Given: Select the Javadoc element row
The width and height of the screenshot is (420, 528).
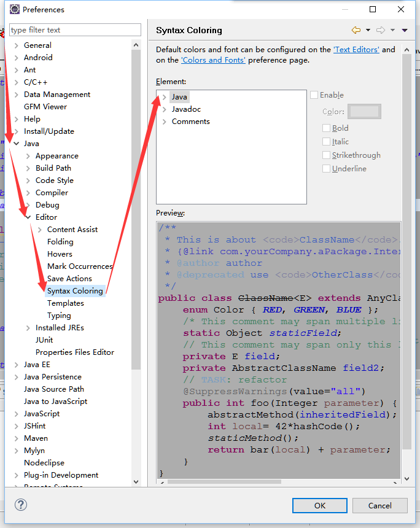Looking at the screenshot, I should click(x=186, y=109).
